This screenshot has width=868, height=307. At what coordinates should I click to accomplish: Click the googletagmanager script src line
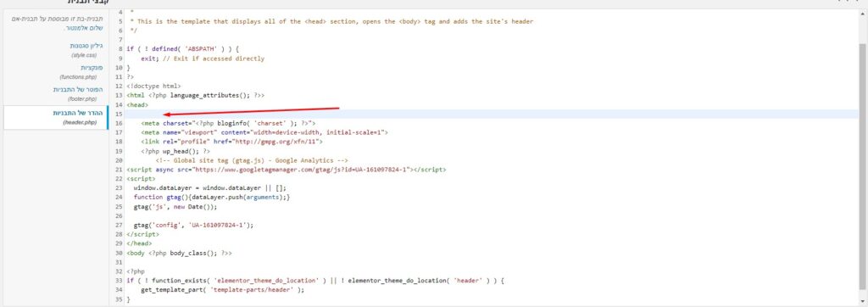[x=287, y=170]
